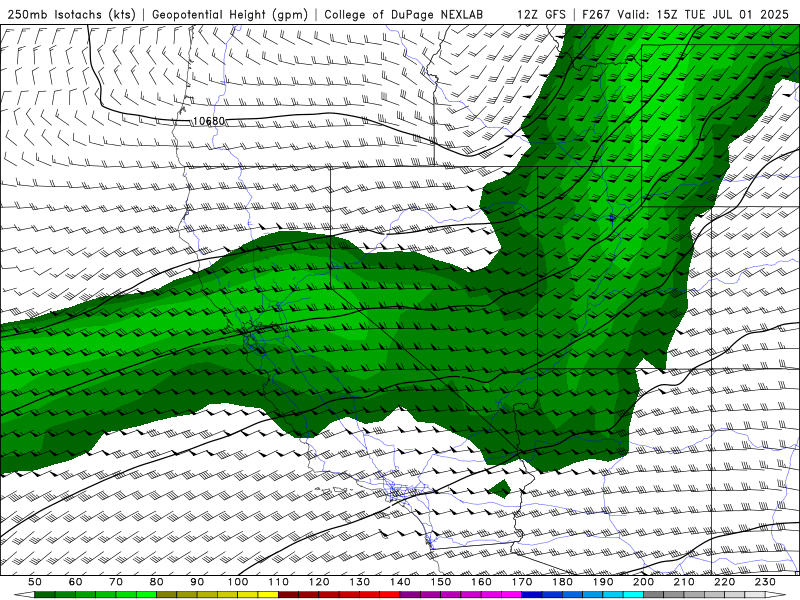Click the 230 value on the color scale
Image resolution: width=800 pixels, height=600 pixels.
pos(765,582)
